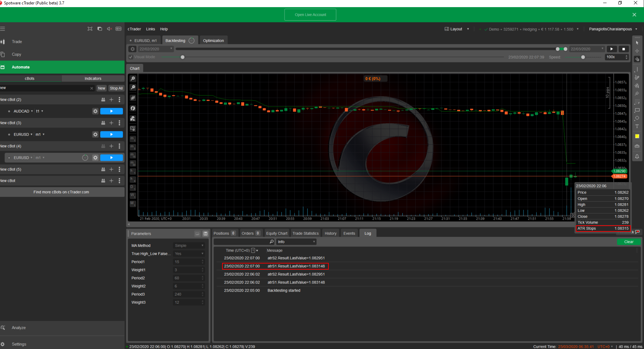Open the backtesting end date 22/03/2020 dropdown
The height and width of the screenshot is (349, 644).
pyautogui.click(x=587, y=49)
